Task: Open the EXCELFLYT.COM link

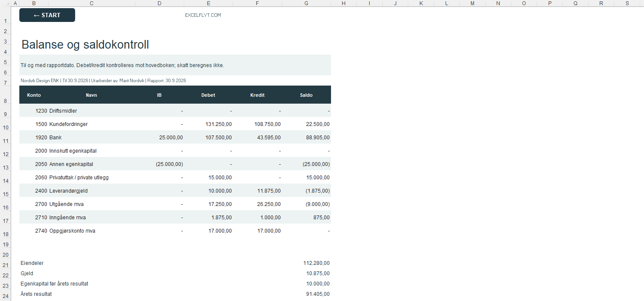Action: pos(203,15)
